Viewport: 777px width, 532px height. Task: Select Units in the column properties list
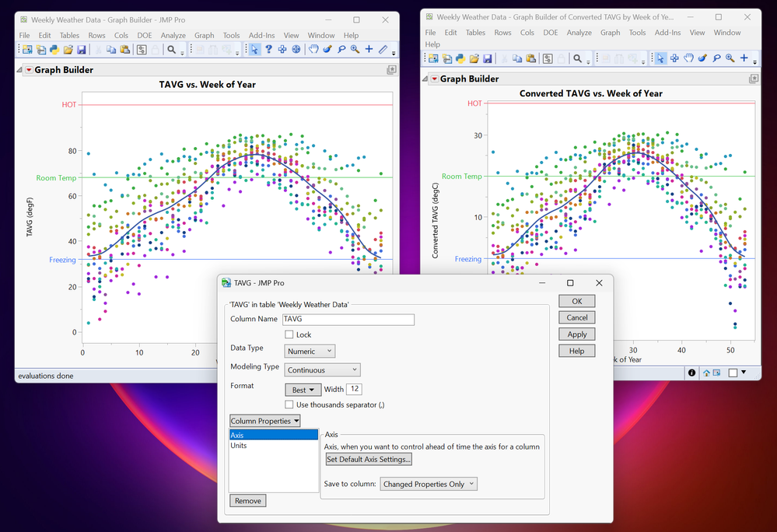point(239,446)
